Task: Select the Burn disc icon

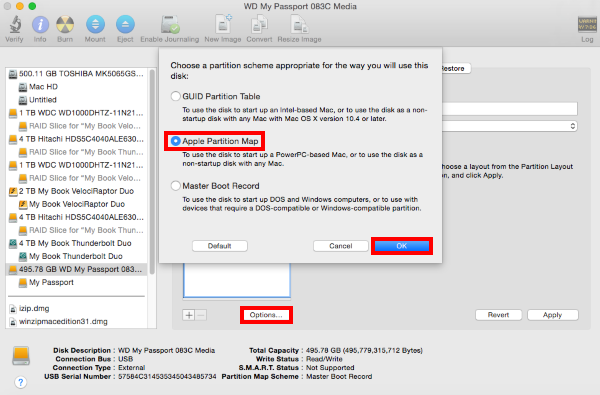Action: coord(65,24)
